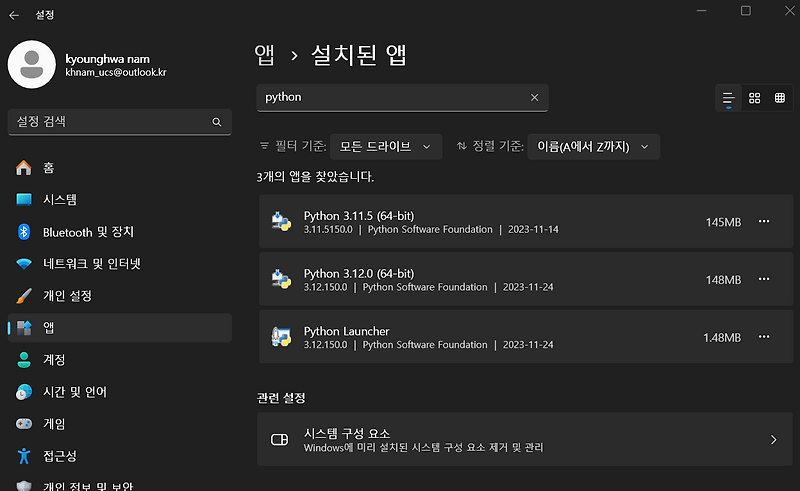800x491 pixels.
Task: Click the Python 3.12.0 app icon
Action: click(281, 280)
